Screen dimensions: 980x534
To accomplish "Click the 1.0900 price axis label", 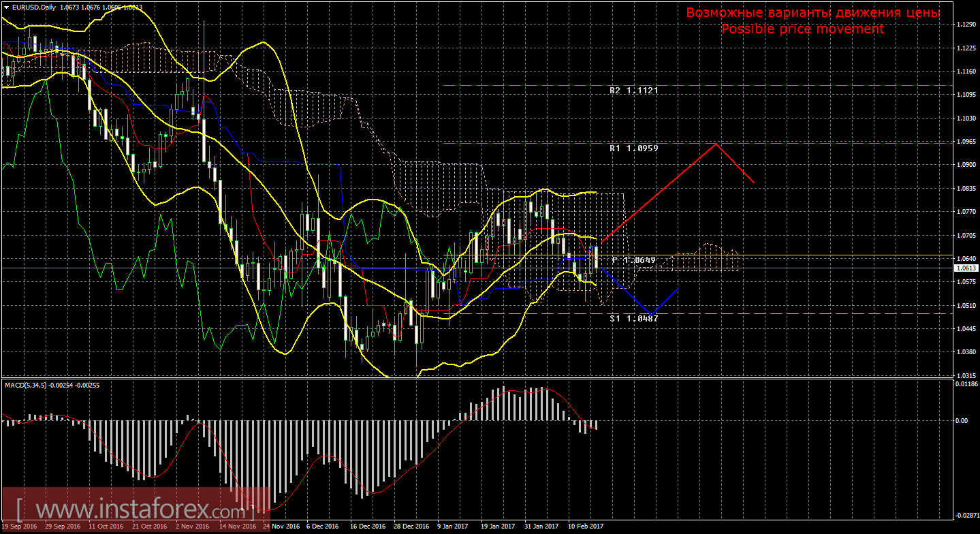I will [966, 165].
